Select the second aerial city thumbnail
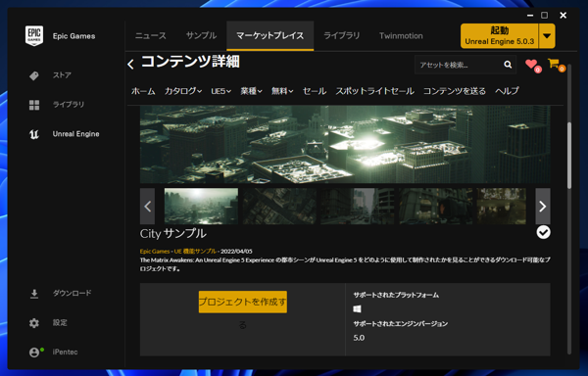The width and height of the screenshot is (588, 376). coord(279,207)
